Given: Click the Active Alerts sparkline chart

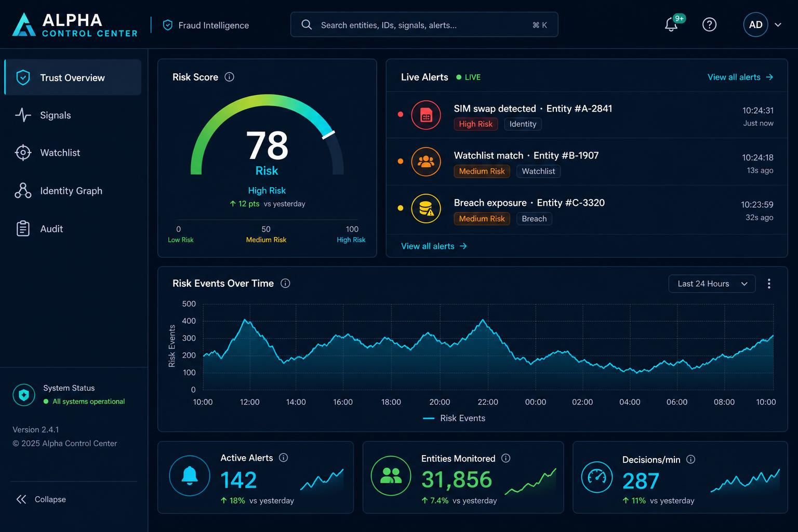Looking at the screenshot, I should click(322, 480).
